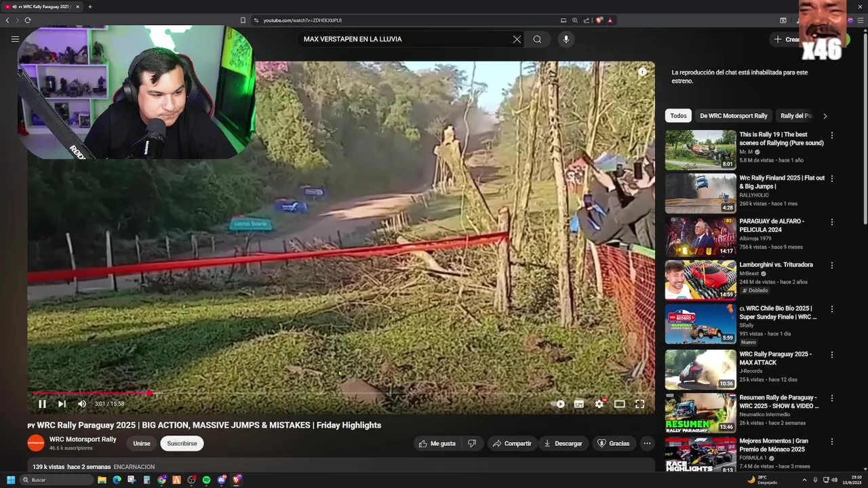Open Wrc Rally Finland 2025 video thumbnail
The image size is (868, 488).
[701, 193]
